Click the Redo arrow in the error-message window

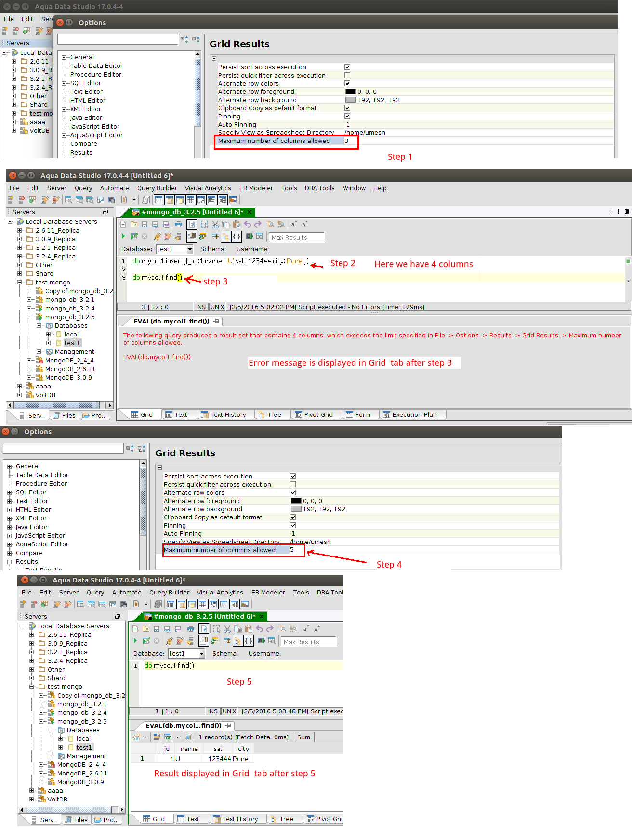point(258,224)
